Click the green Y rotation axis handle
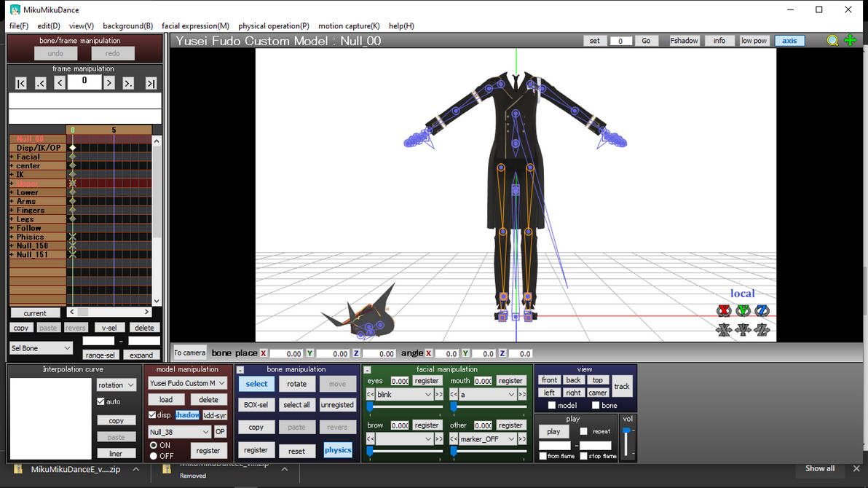This screenshot has height=488, width=868. pos(743,311)
